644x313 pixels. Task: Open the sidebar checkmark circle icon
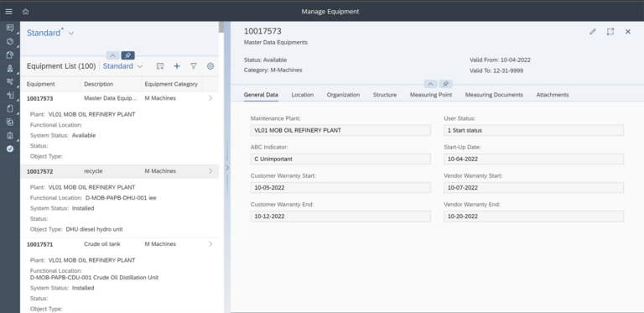point(10,149)
